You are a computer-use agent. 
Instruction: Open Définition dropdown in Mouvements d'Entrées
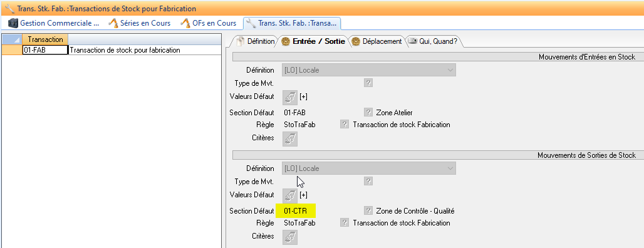pyautogui.click(x=368, y=70)
